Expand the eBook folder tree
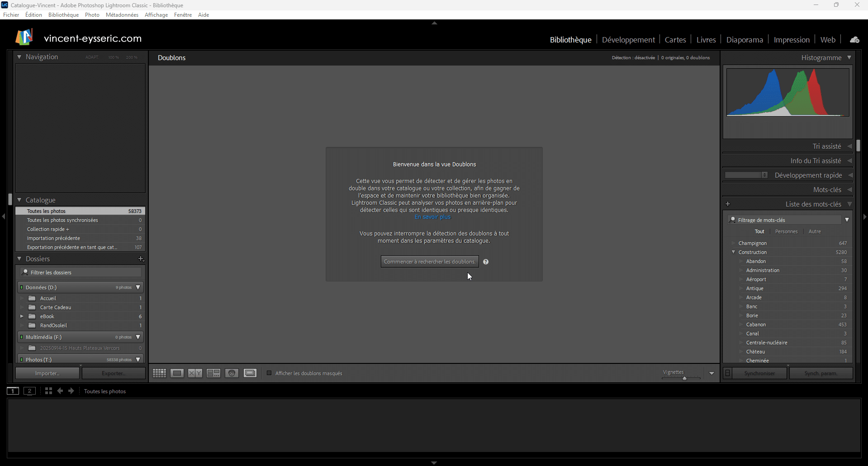868x466 pixels. (22, 316)
